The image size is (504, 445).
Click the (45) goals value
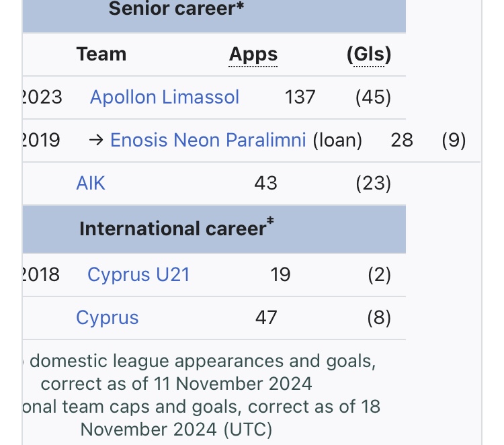tap(373, 97)
